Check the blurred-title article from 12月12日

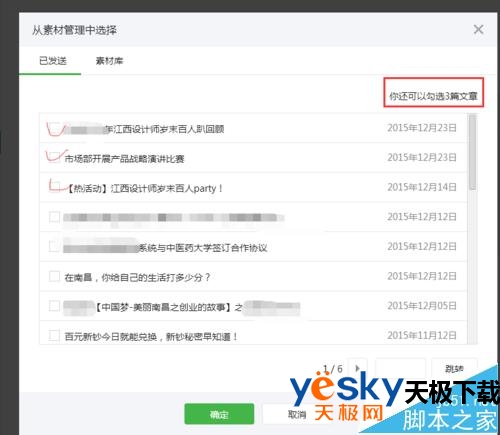click(x=54, y=217)
